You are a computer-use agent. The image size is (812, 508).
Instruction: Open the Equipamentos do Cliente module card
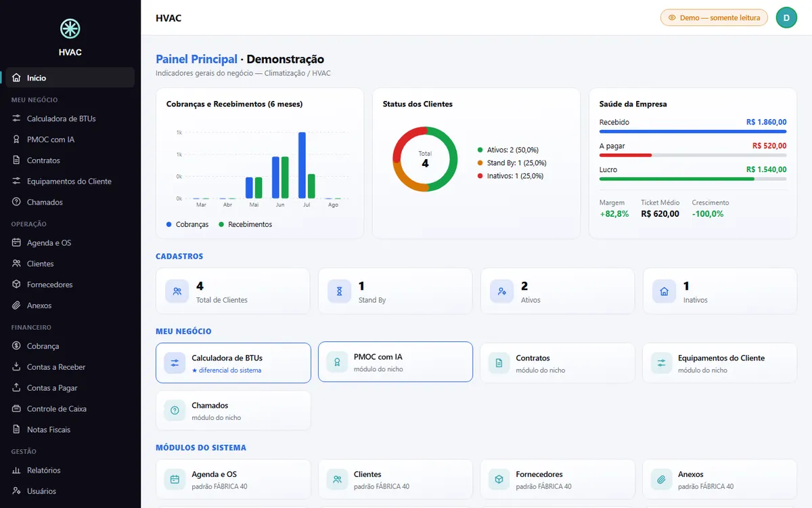[719, 363]
